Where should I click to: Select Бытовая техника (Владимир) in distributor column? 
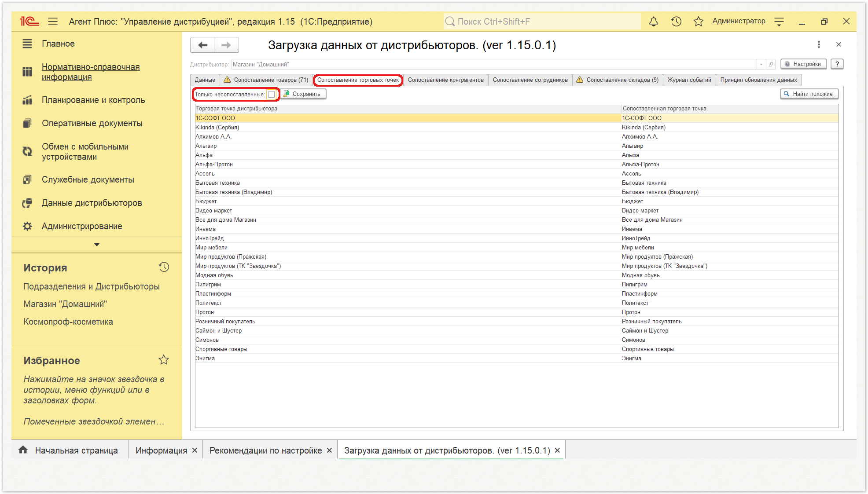pos(408,192)
